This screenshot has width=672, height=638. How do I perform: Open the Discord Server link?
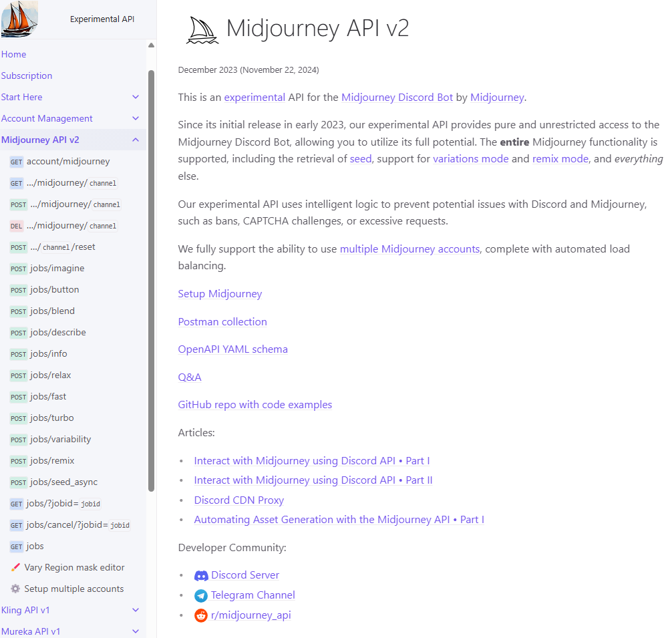tap(245, 575)
